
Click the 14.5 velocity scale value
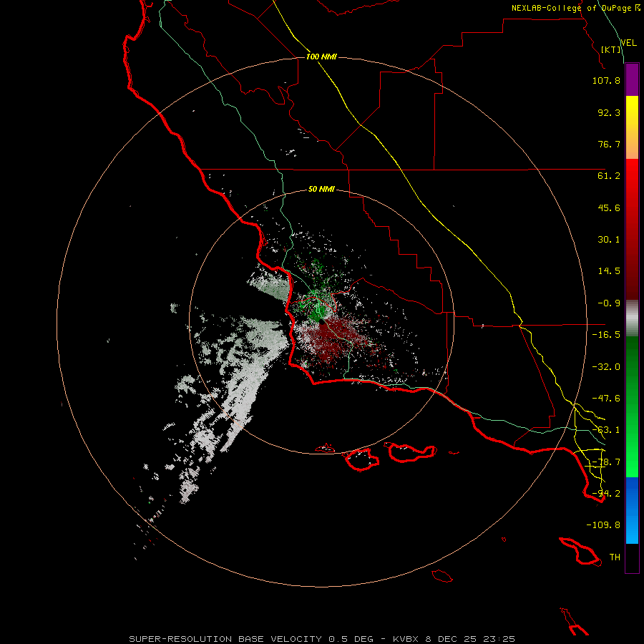[x=609, y=271]
